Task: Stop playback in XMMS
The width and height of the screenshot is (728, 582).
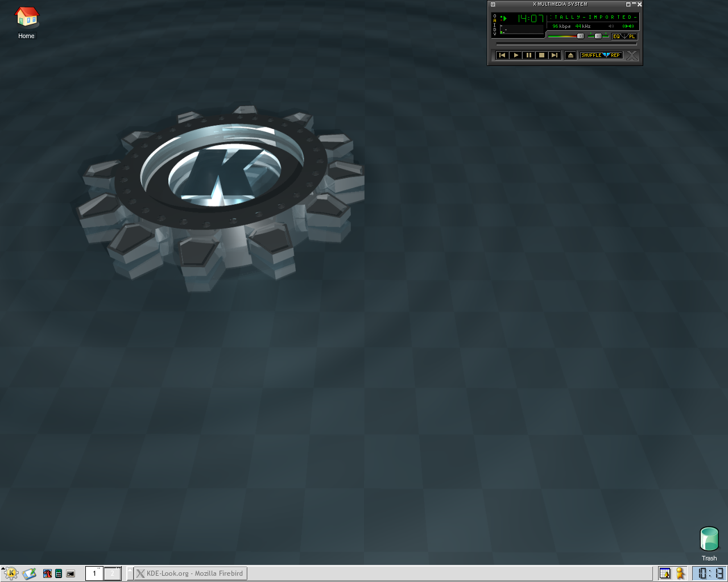Action: 541,55
